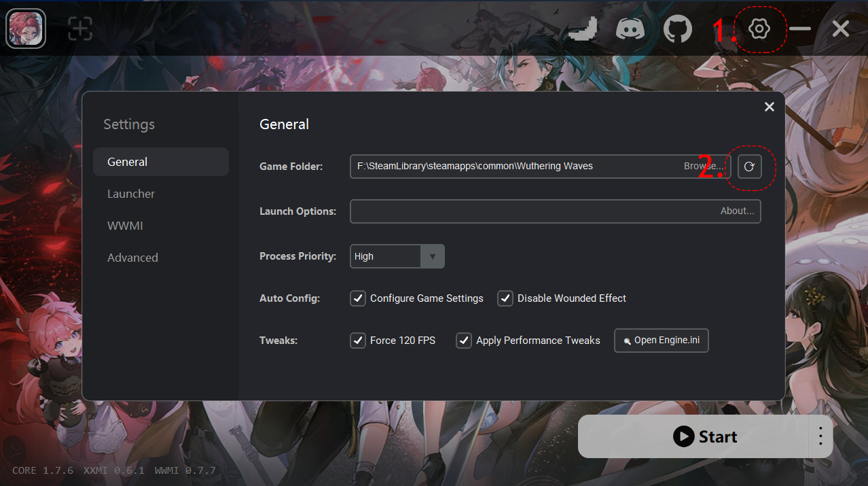Screen dimensions: 868x486
Task: Open the GitHub repository icon
Action: (677, 29)
